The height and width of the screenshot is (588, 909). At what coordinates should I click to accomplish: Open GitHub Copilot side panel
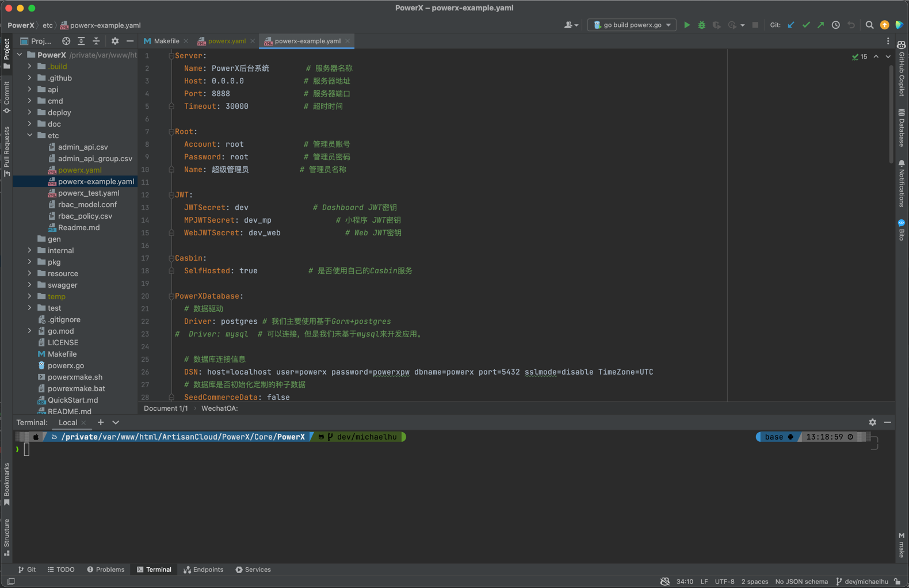902,68
